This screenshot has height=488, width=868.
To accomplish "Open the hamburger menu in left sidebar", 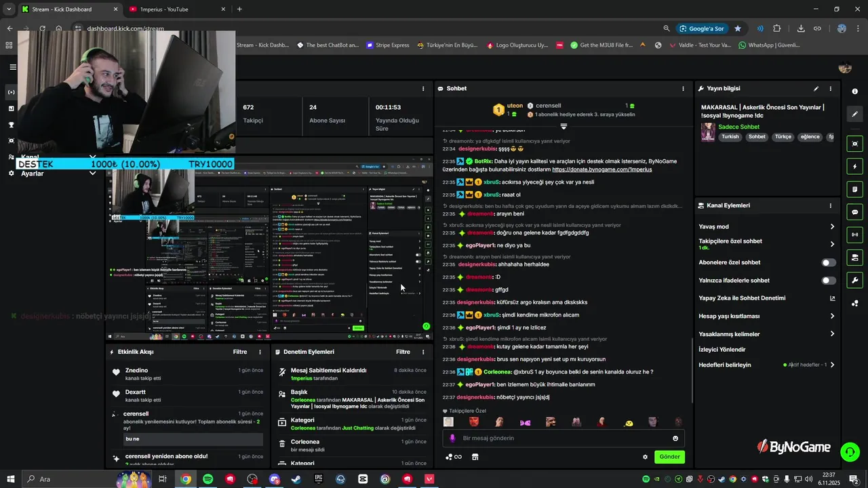I will (13, 66).
